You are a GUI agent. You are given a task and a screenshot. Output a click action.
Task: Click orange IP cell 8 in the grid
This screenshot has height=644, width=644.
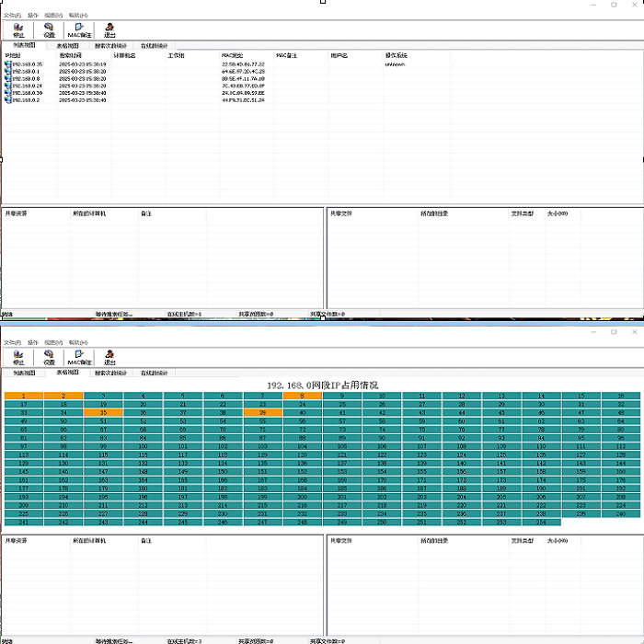pyautogui.click(x=303, y=396)
